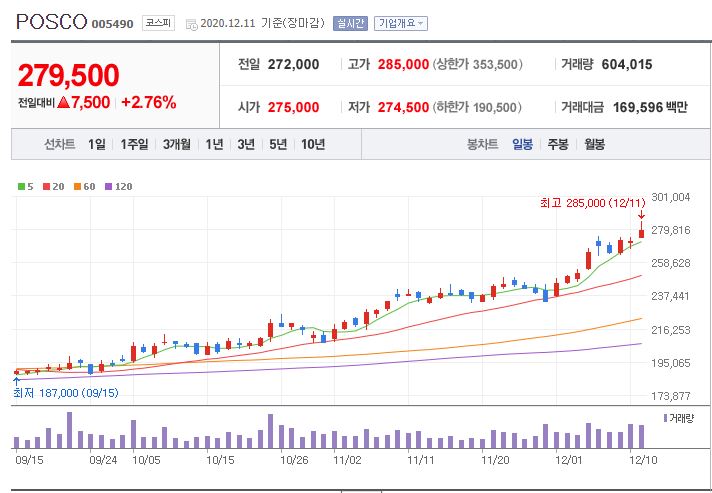Select the 1주일 line chart tab
The width and height of the screenshot is (712, 493).
(x=134, y=144)
